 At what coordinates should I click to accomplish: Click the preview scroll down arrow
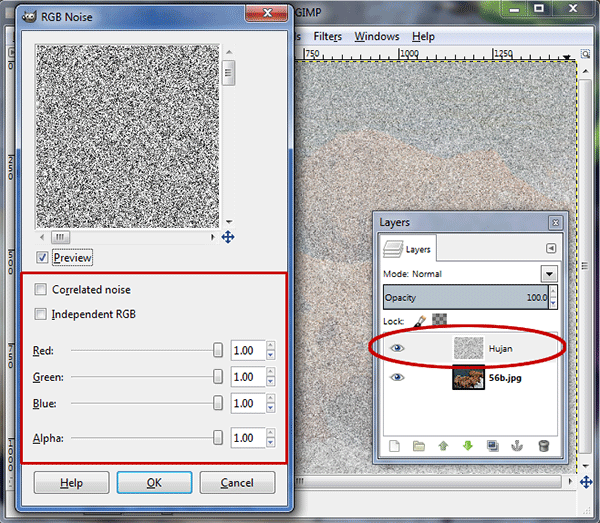229,222
